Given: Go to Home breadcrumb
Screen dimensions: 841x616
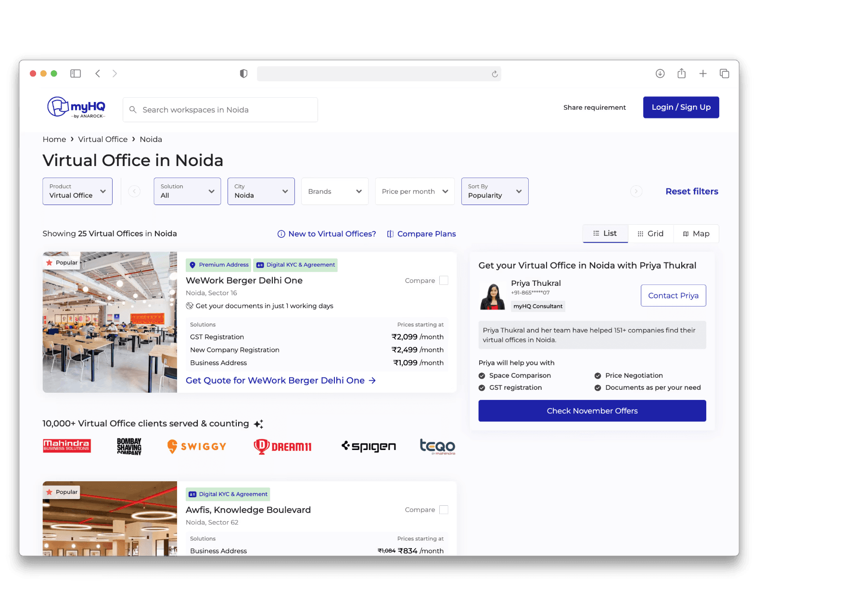Looking at the screenshot, I should (x=54, y=140).
